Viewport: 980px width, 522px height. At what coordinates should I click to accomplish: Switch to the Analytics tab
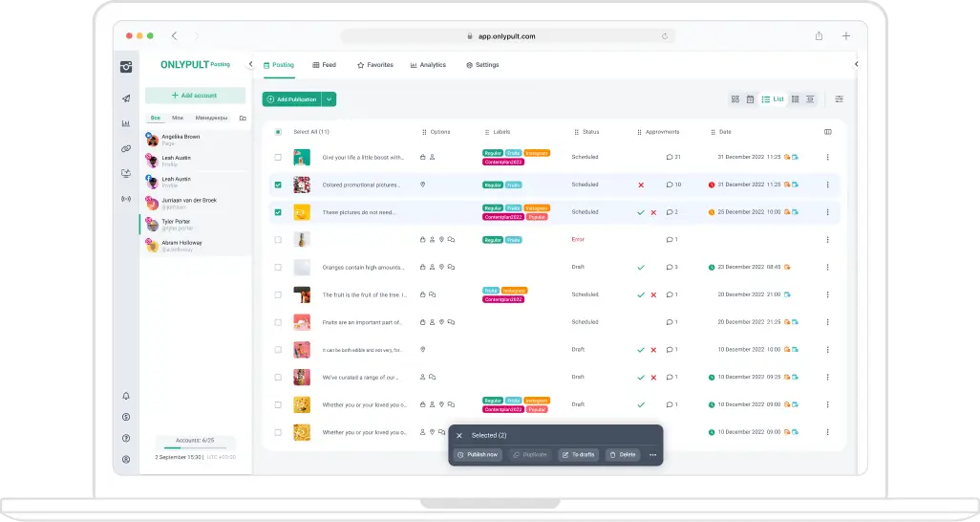coord(428,65)
